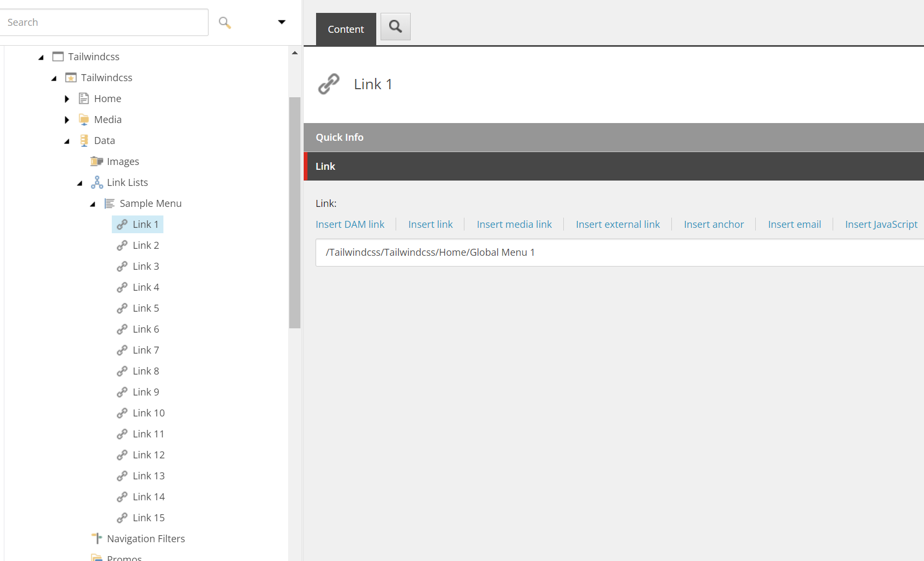Click the chain icon next to Link 2
The height and width of the screenshot is (561, 924).
tap(122, 245)
